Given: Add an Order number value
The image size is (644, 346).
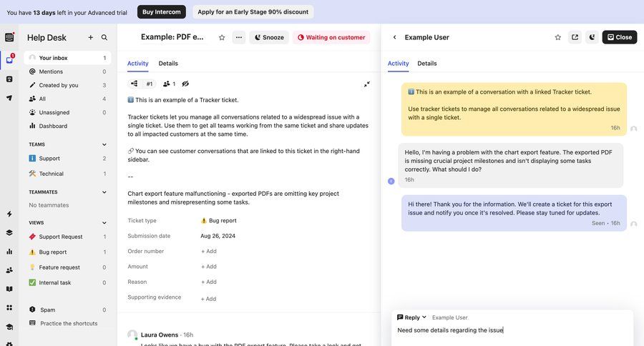Looking at the screenshot, I should pyautogui.click(x=209, y=251).
